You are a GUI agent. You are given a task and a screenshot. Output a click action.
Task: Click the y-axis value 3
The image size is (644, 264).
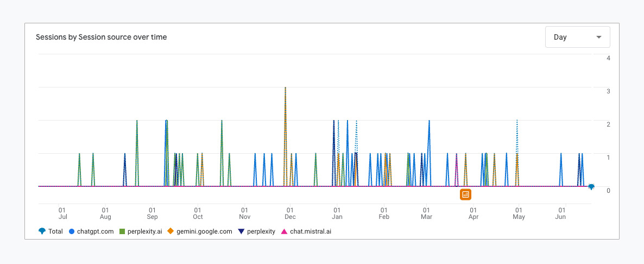[x=608, y=91]
